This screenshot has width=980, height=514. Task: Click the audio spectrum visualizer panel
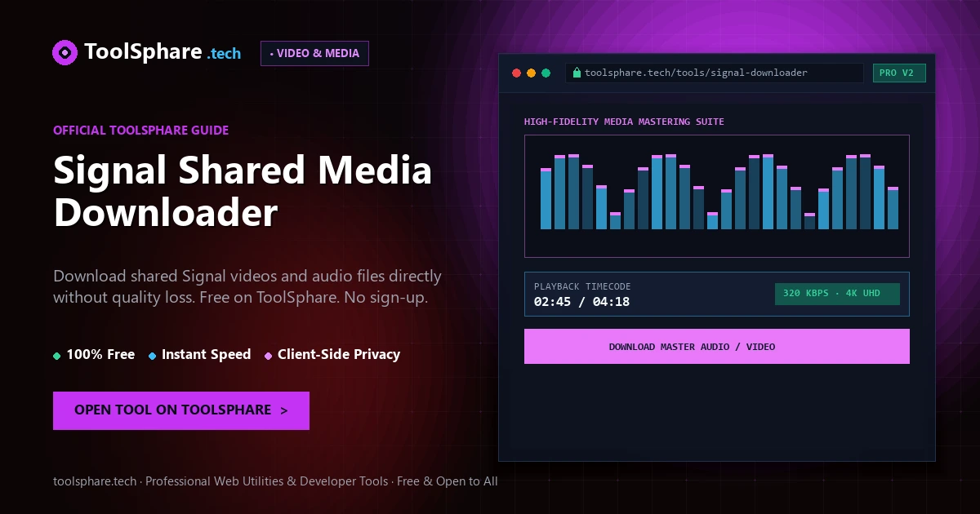point(717,196)
